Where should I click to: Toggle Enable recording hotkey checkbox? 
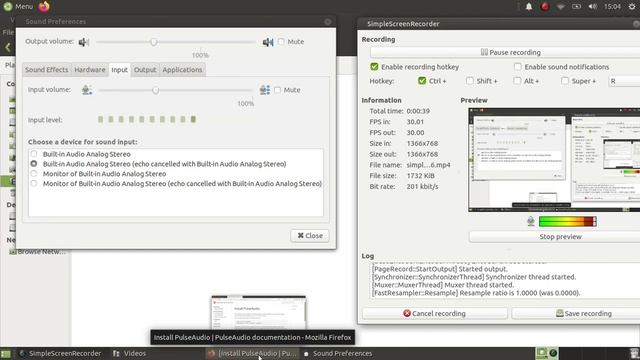coord(374,67)
